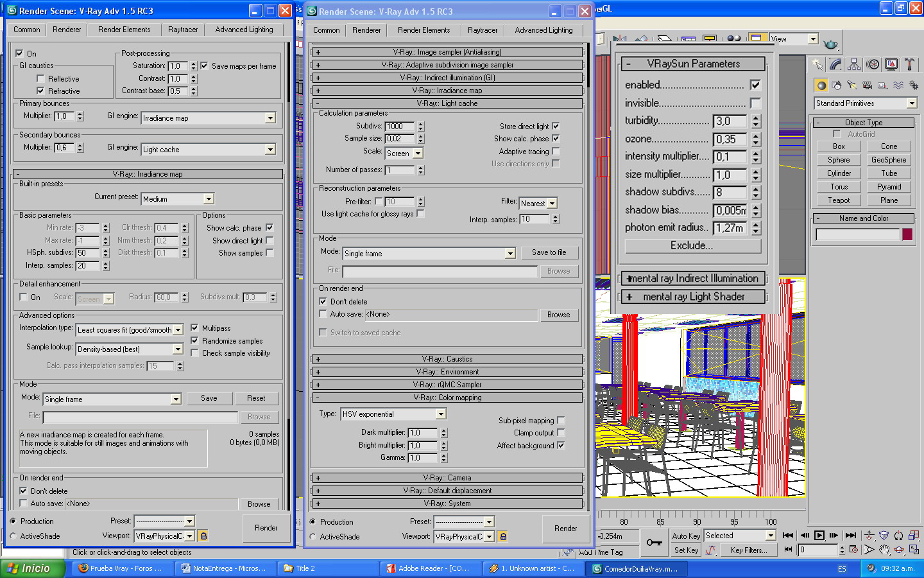Image resolution: width=924 pixels, height=578 pixels.
Task: Select the Lights category icon
Action: click(x=852, y=85)
